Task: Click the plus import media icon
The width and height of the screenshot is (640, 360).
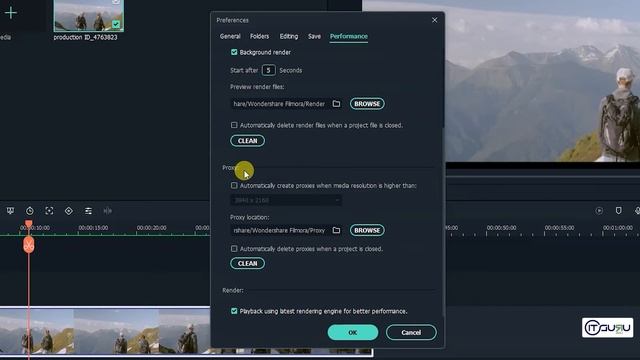Action: tap(11, 13)
